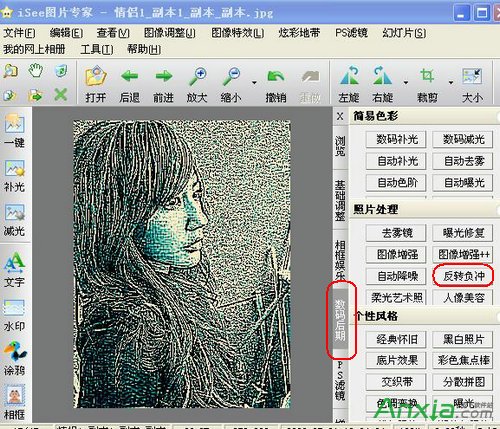Image resolution: width=500 pixels, height=429 pixels.
Task: Switch to the 浏览 vertical tab
Action: pyautogui.click(x=340, y=146)
